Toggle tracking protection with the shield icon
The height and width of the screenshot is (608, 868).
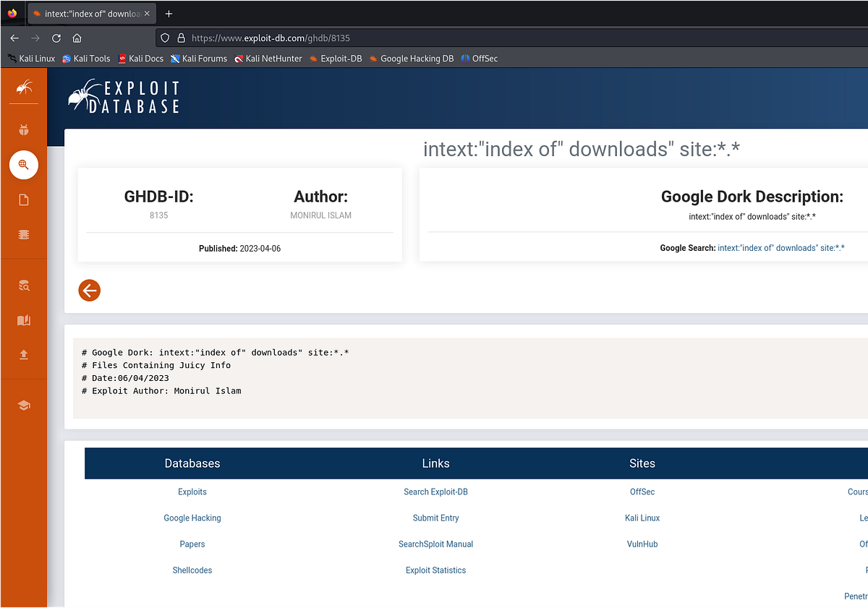(166, 38)
